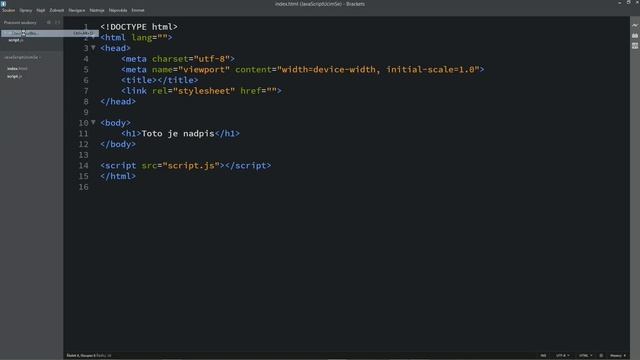The height and width of the screenshot is (360, 640).
Task: Click inside the empty href quotes
Action: click(271, 91)
